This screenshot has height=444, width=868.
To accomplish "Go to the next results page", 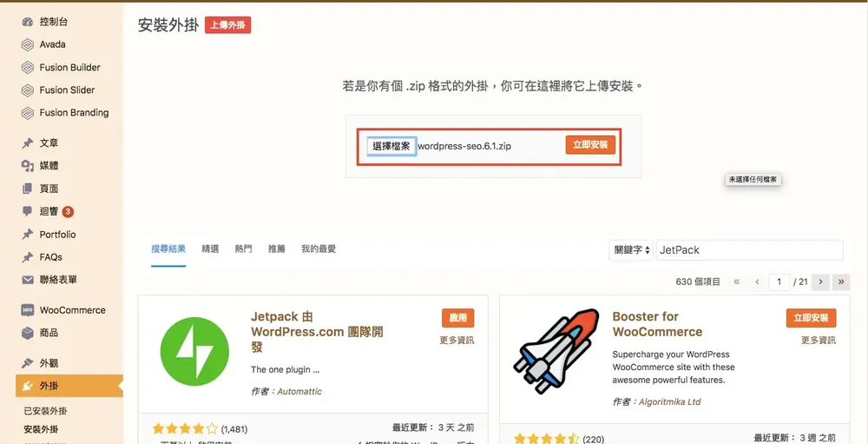I will [x=820, y=282].
